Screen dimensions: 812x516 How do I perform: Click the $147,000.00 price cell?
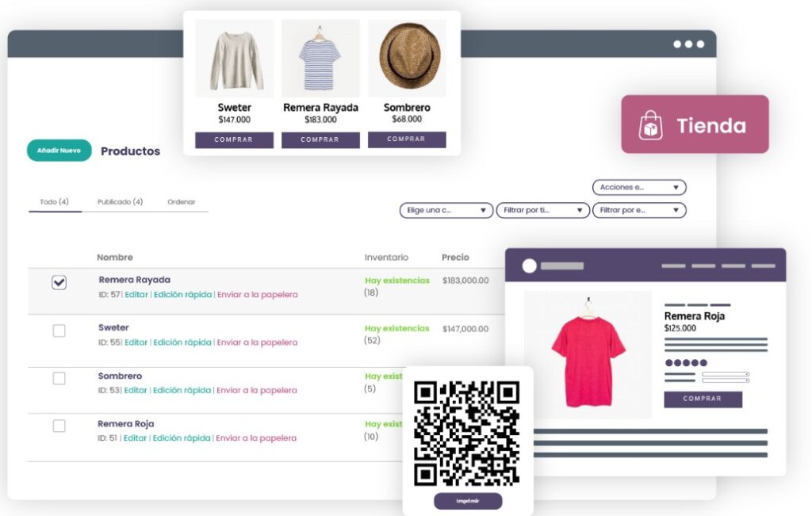(465, 329)
